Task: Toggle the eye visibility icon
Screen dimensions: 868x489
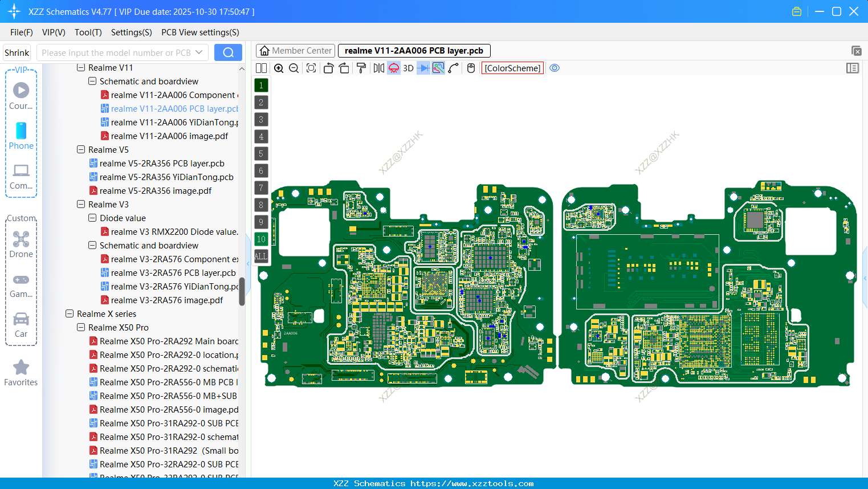Action: [x=555, y=68]
